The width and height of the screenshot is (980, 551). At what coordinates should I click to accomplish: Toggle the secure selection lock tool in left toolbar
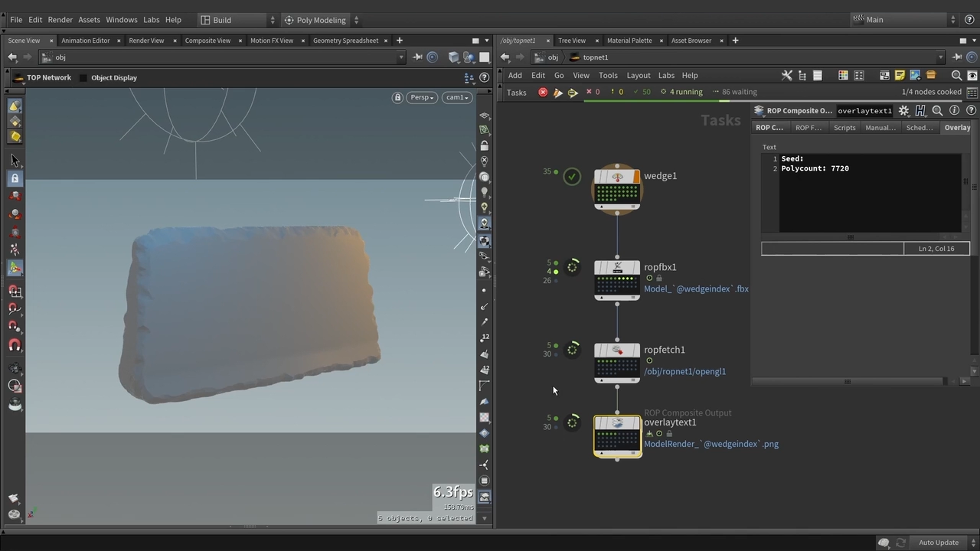pos(15,178)
